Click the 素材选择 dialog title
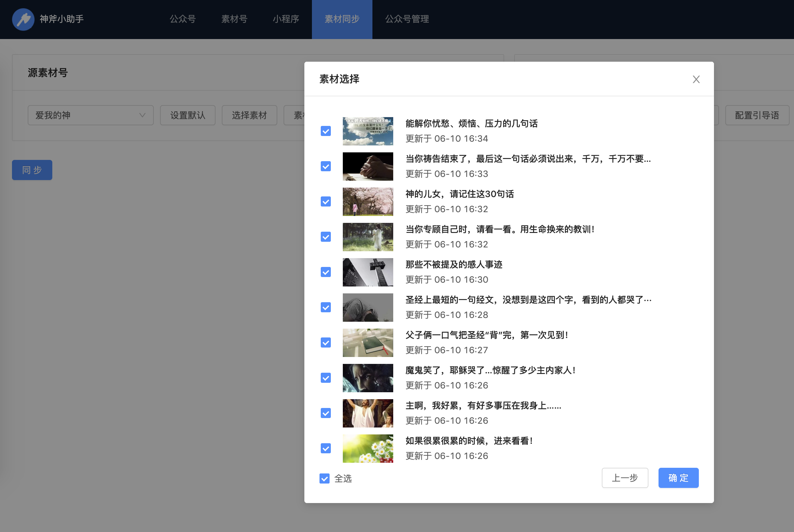The width and height of the screenshot is (794, 532). coord(339,79)
